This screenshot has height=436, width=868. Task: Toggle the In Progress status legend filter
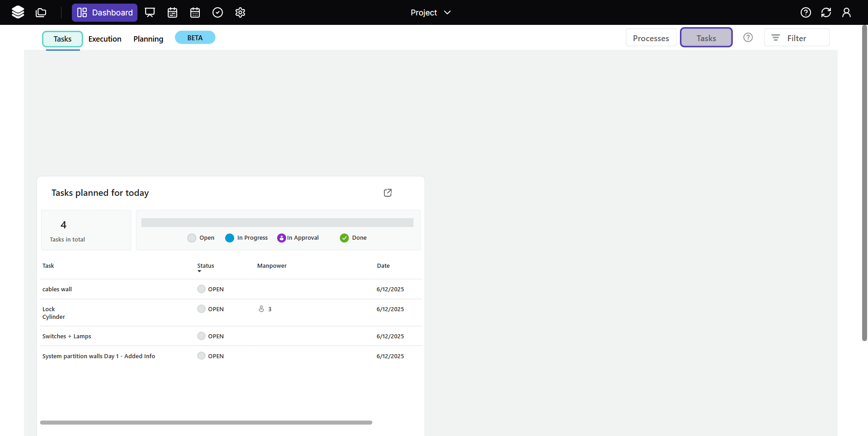point(246,238)
